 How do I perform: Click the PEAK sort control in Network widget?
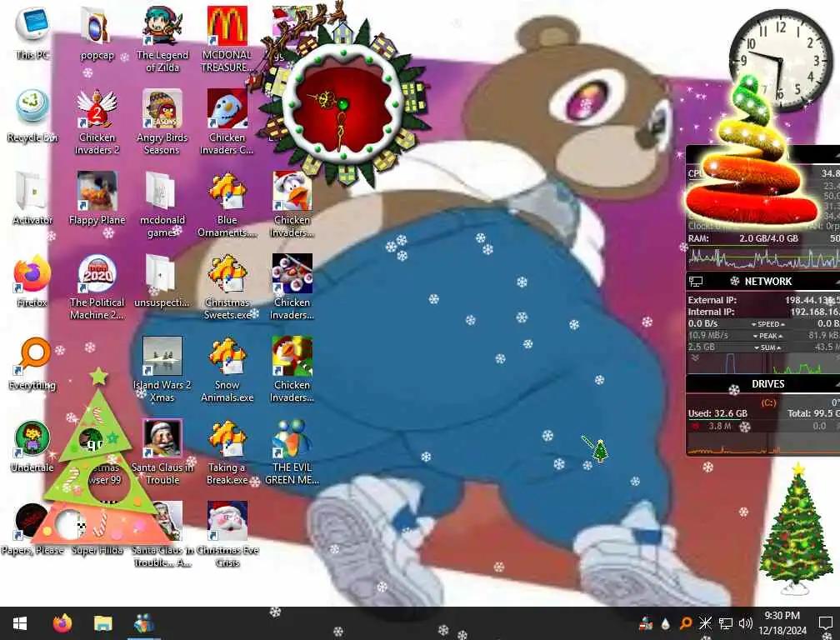[767, 336]
